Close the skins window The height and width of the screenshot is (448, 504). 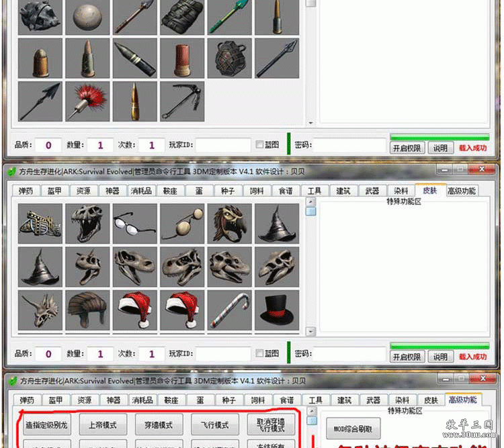click(481, 169)
